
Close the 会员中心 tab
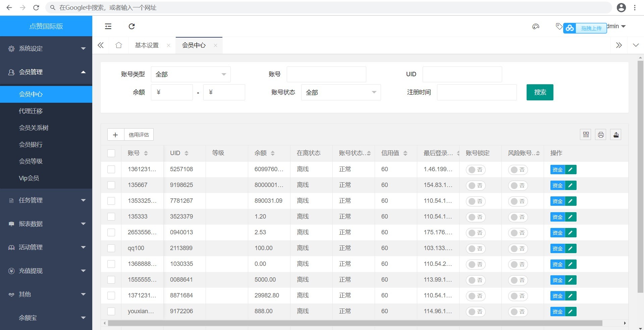215,45
